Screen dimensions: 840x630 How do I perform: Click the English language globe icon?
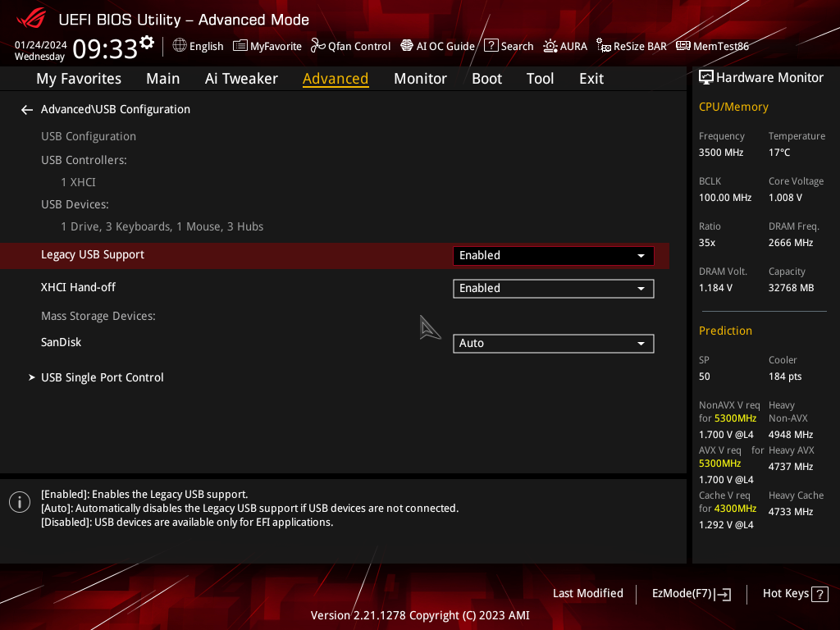pyautogui.click(x=180, y=46)
